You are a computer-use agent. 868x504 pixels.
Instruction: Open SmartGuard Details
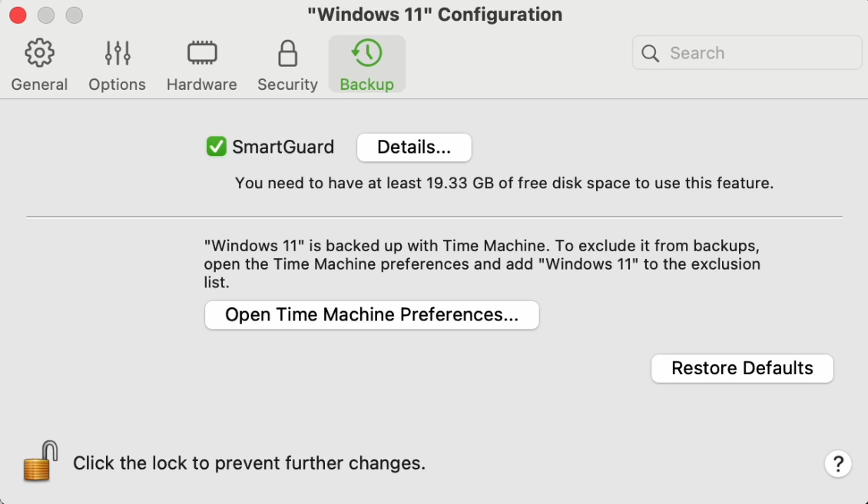414,148
